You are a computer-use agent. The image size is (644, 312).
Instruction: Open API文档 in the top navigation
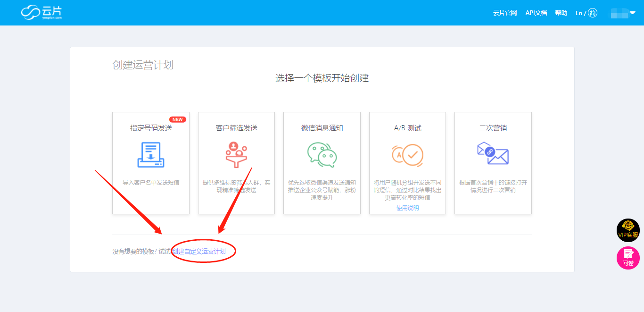point(536,13)
